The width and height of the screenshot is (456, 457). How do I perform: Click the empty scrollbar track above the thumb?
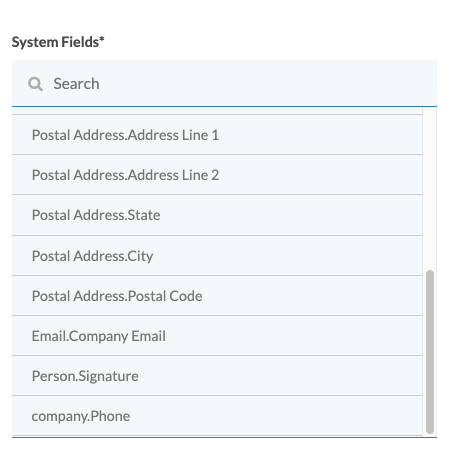click(x=430, y=188)
